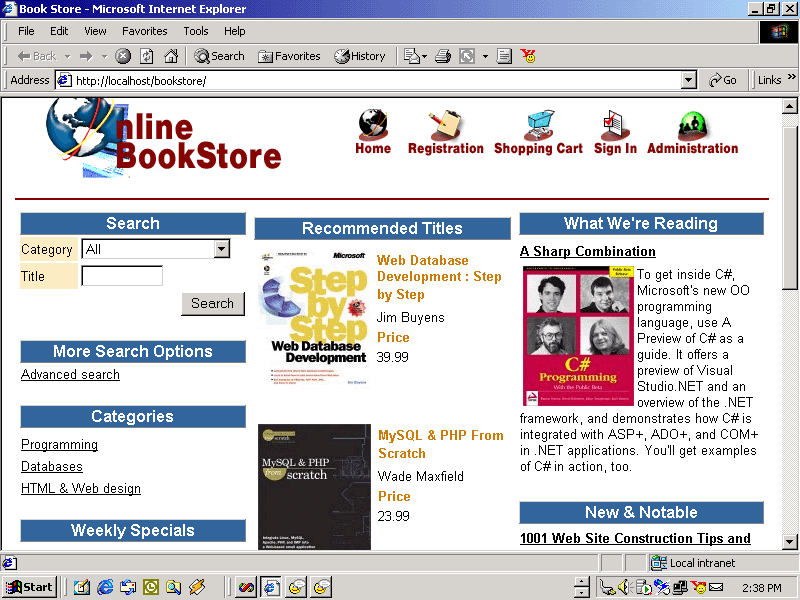
Task: Expand the address bar dropdown
Action: [688, 80]
